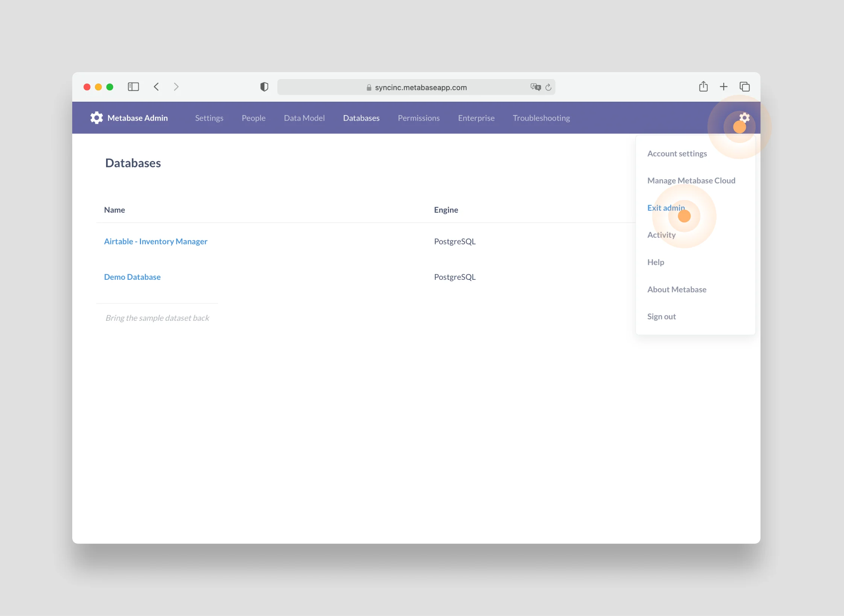Click Sign out

click(x=661, y=317)
